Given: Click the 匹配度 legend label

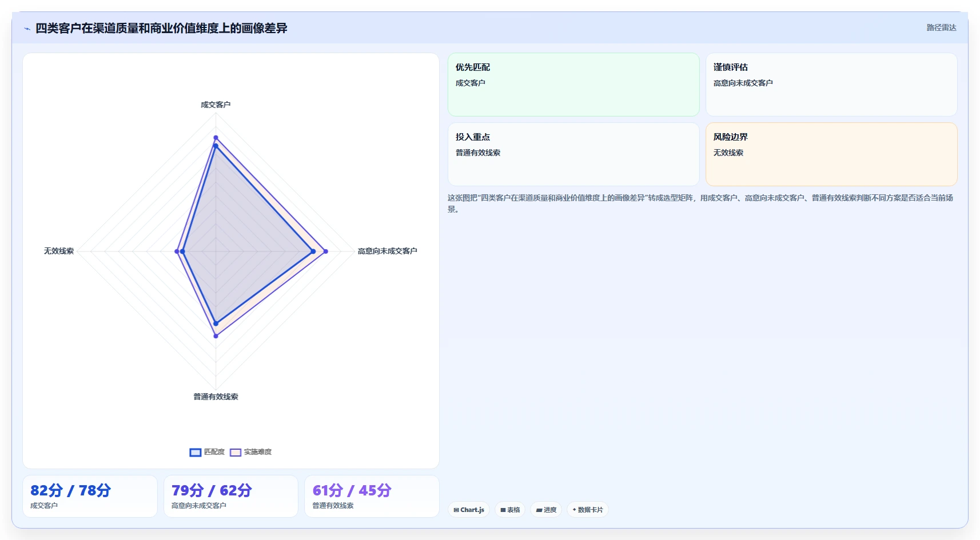Looking at the screenshot, I should click(214, 452).
